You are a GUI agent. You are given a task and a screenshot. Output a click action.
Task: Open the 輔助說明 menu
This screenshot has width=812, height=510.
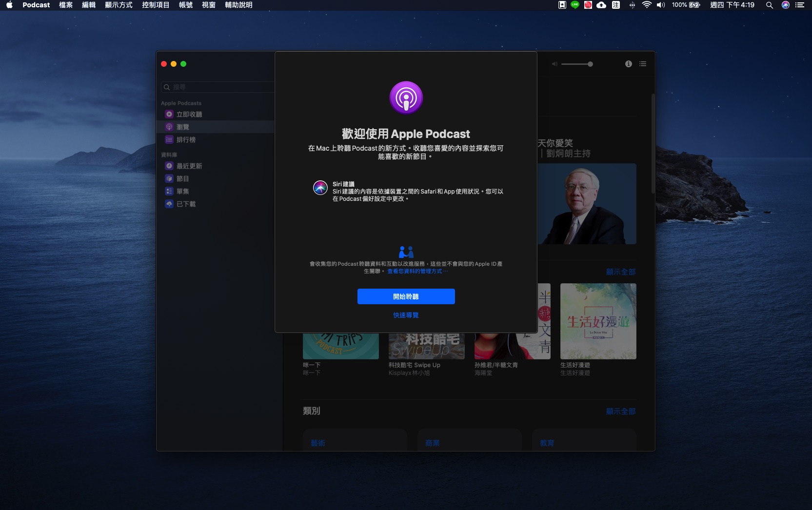click(238, 5)
